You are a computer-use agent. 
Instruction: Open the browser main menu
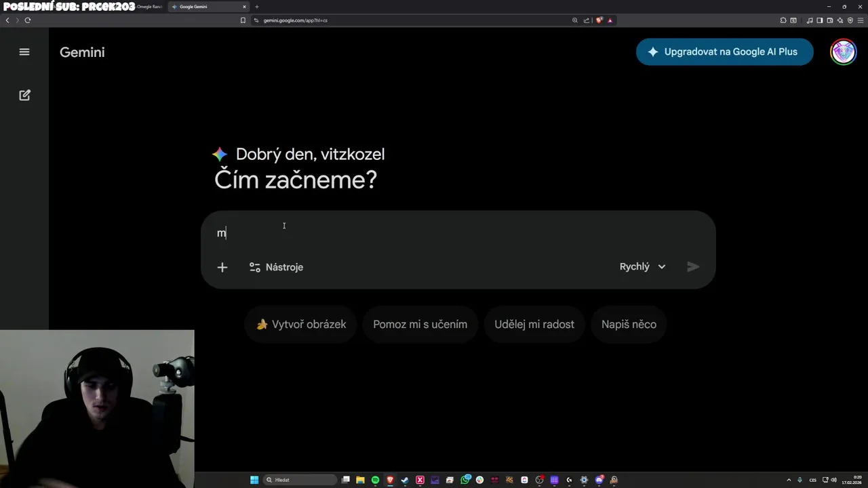click(861, 20)
